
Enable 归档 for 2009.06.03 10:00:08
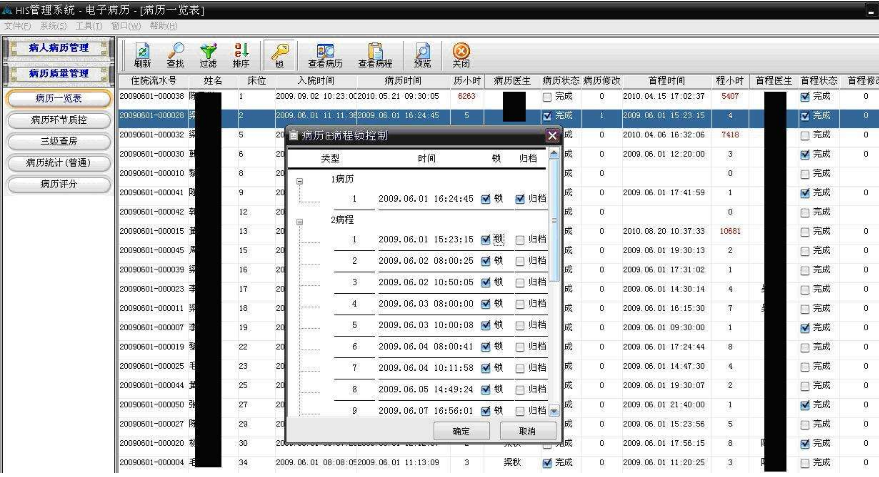click(x=520, y=326)
